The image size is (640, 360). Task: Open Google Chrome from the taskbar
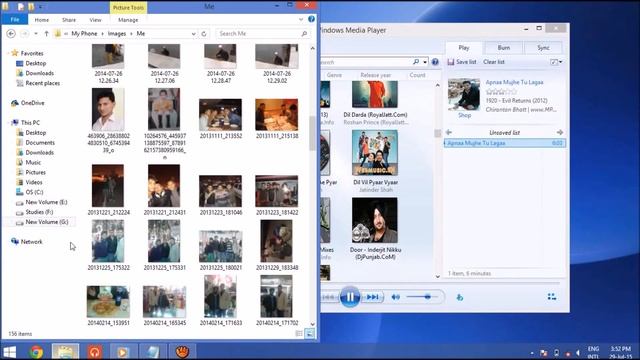coord(36,352)
